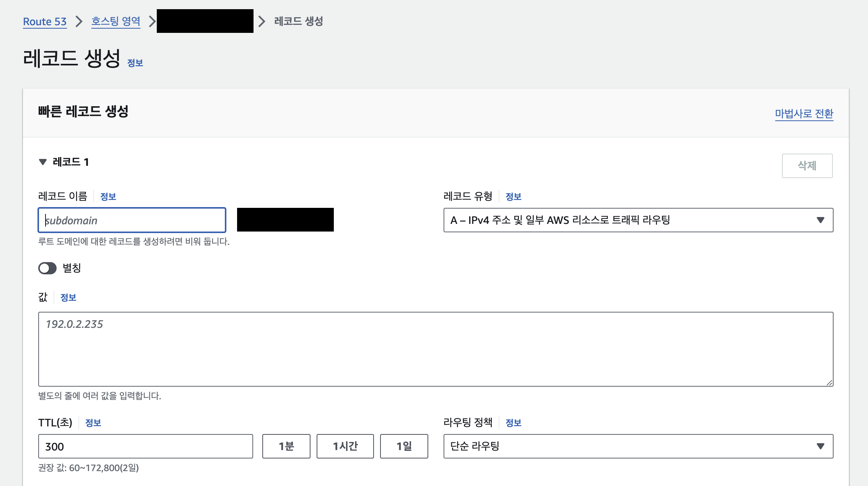Click 마법사로 전환 link
The height and width of the screenshot is (486, 868).
pyautogui.click(x=804, y=113)
